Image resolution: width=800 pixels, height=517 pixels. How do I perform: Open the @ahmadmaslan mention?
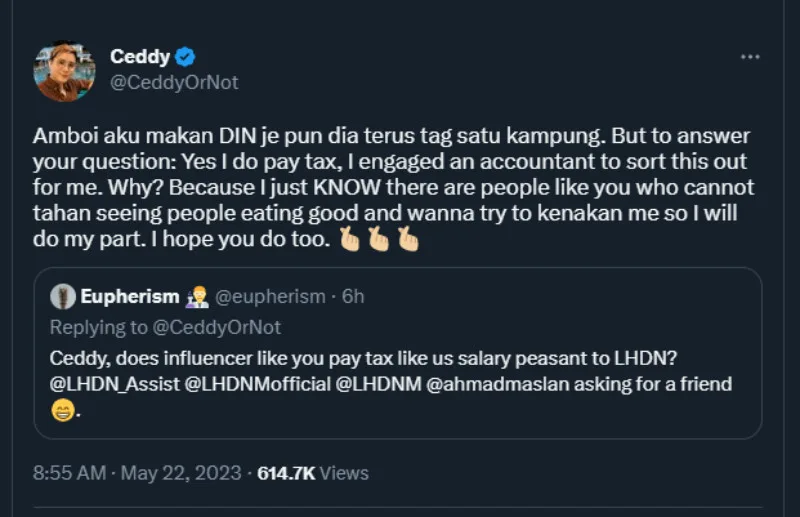point(490,384)
